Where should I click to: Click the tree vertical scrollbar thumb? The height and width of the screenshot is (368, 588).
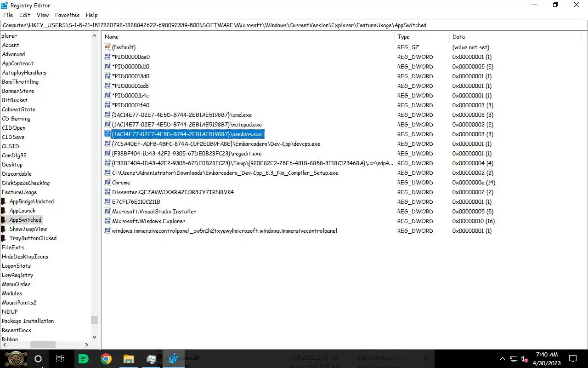point(94,320)
